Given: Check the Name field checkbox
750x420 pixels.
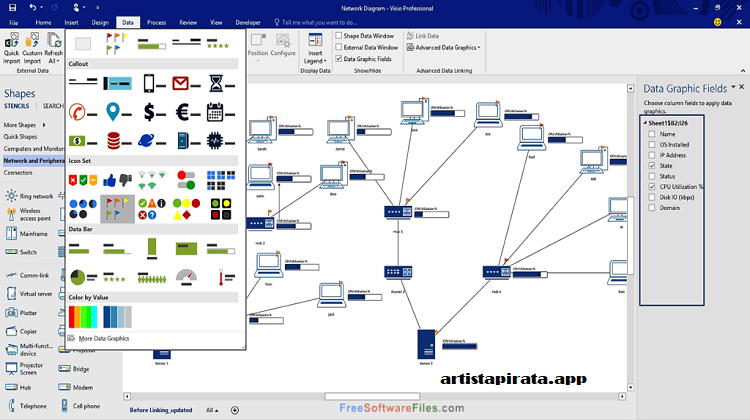Looking at the screenshot, I should (x=651, y=134).
